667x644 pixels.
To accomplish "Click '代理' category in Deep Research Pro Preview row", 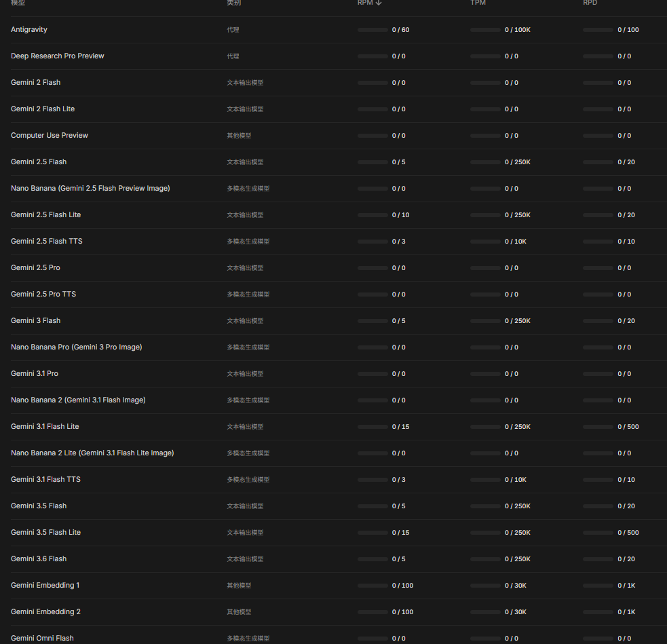I will 233,56.
